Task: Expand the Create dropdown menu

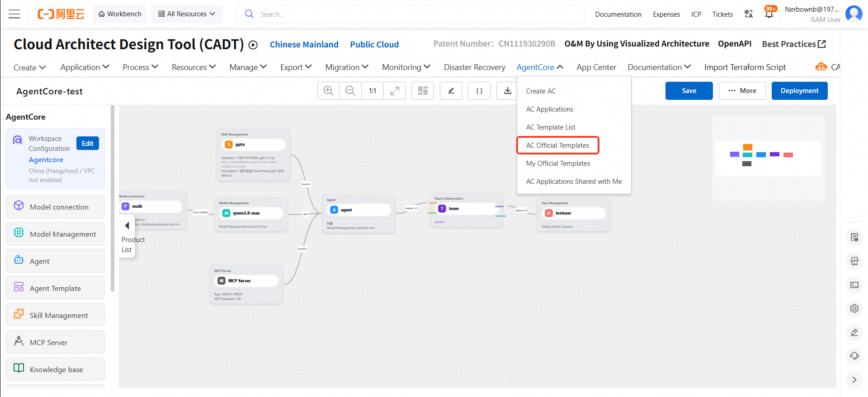Action: click(x=29, y=67)
